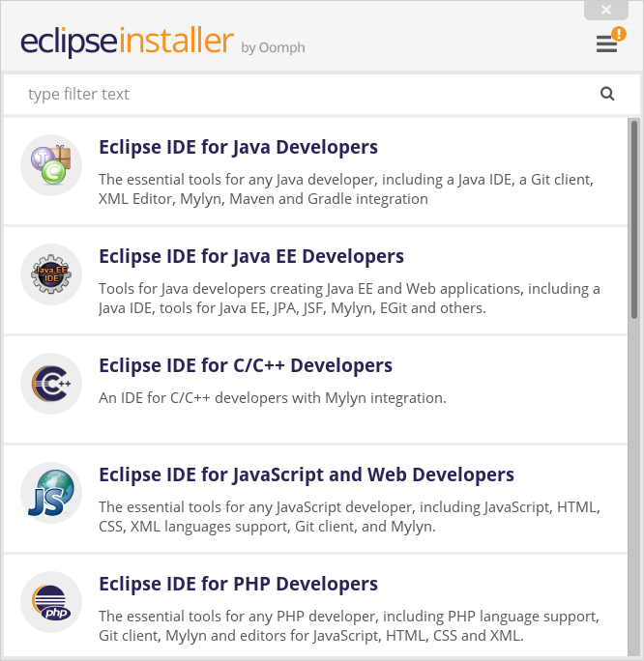The width and height of the screenshot is (644, 661).
Task: Click the 'by Oomph' text
Action: (x=273, y=48)
